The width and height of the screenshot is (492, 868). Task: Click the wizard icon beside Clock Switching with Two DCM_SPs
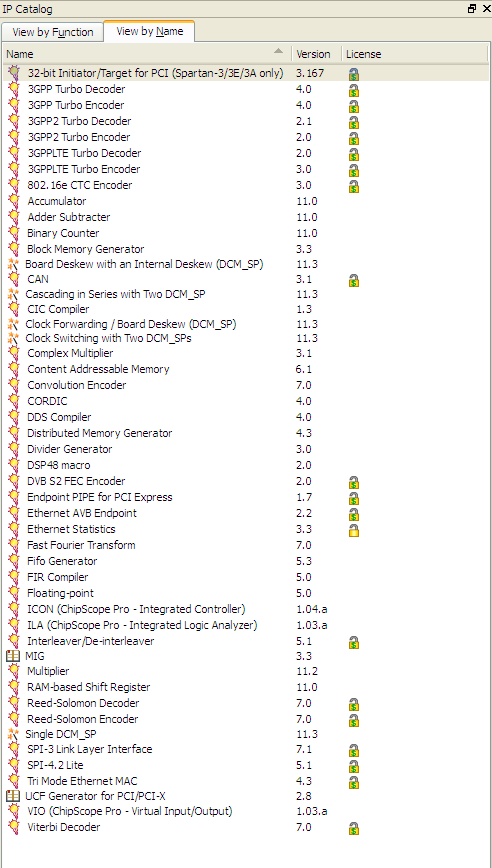coord(13,338)
